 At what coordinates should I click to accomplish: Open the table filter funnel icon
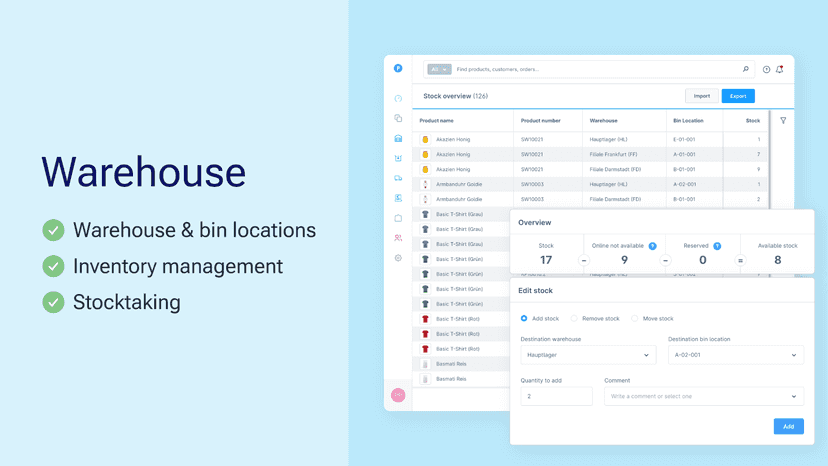[783, 120]
